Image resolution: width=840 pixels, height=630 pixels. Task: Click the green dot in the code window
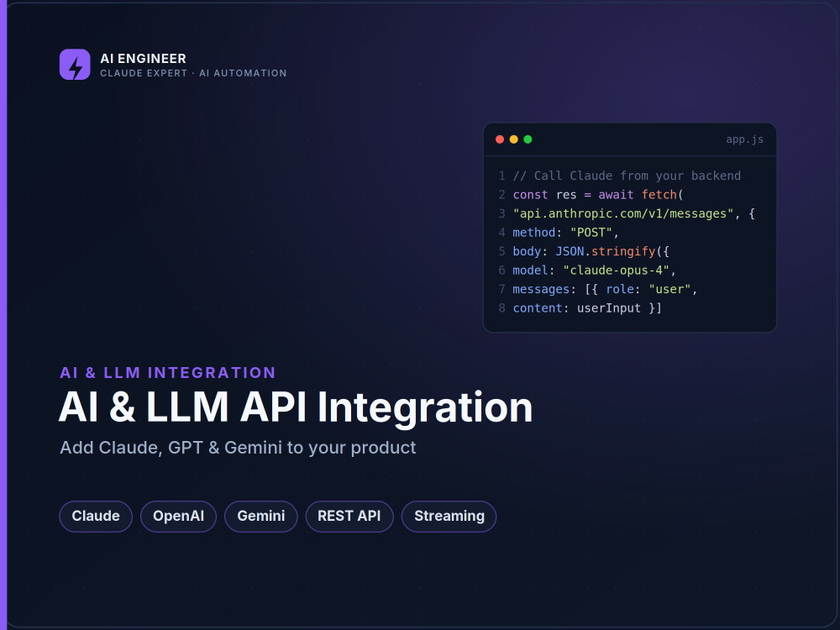[528, 139]
